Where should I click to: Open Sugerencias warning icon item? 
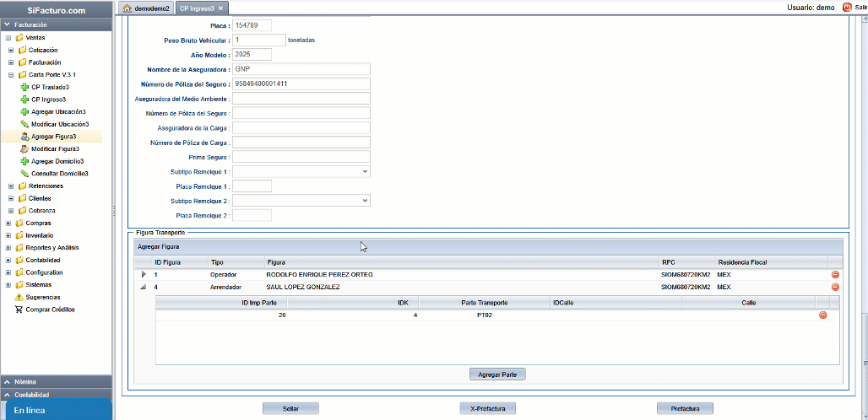click(19, 297)
